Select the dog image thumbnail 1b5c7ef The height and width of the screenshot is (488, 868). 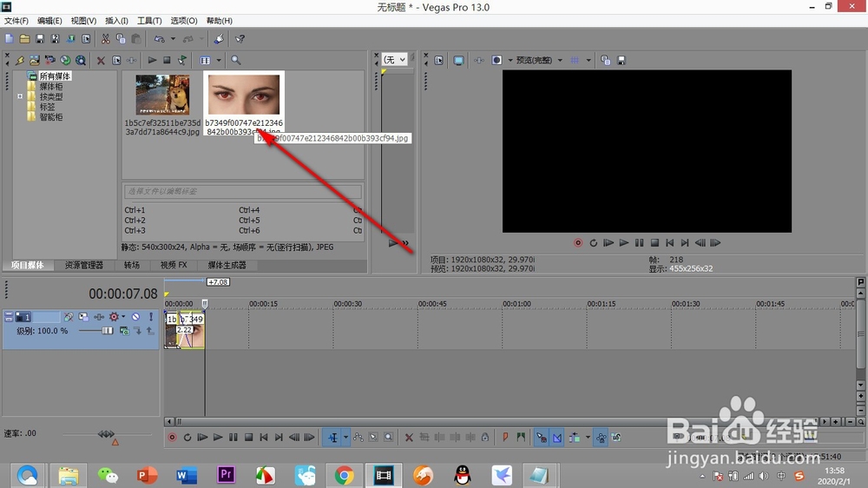tap(163, 96)
